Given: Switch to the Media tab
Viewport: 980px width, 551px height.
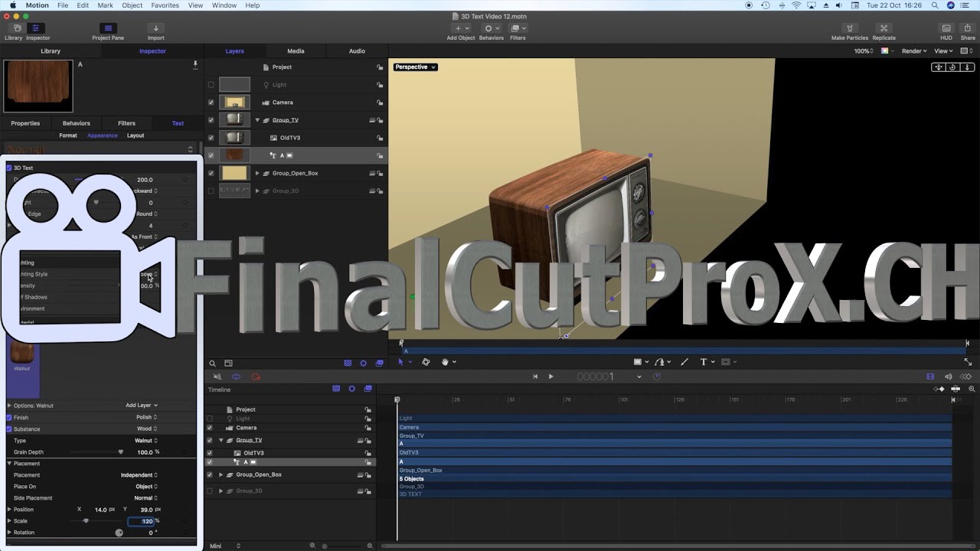Looking at the screenshot, I should pos(296,51).
